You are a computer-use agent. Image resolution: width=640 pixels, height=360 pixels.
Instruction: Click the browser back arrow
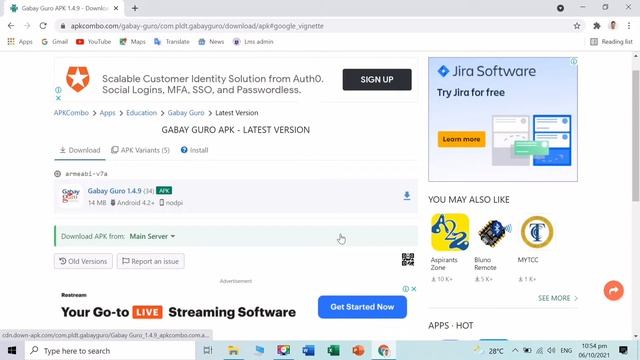(x=11, y=26)
